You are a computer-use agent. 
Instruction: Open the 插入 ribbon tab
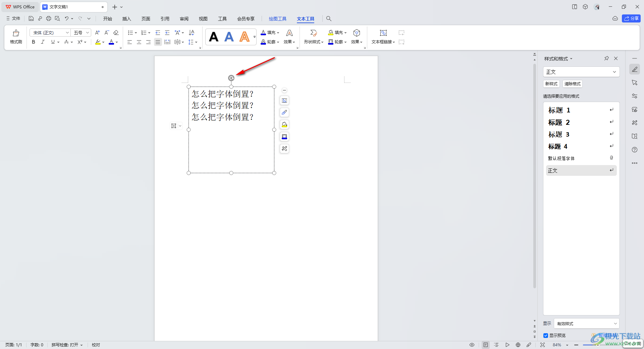[126, 19]
